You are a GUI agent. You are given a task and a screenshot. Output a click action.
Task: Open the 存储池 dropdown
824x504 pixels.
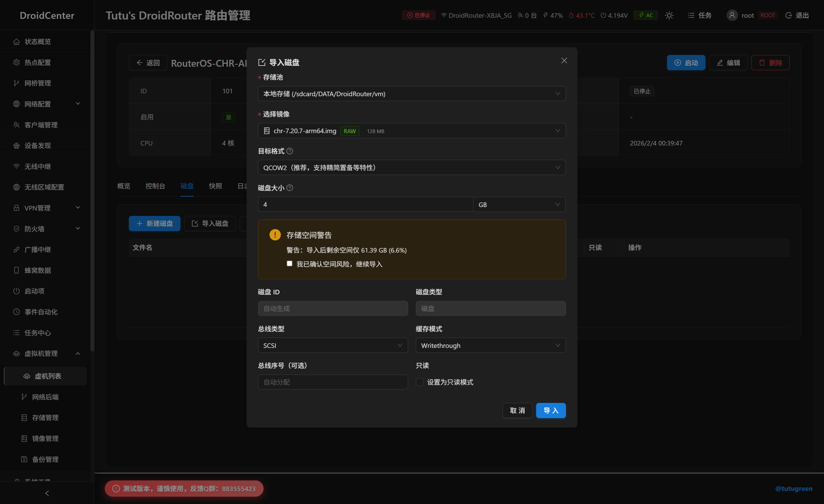click(411, 94)
